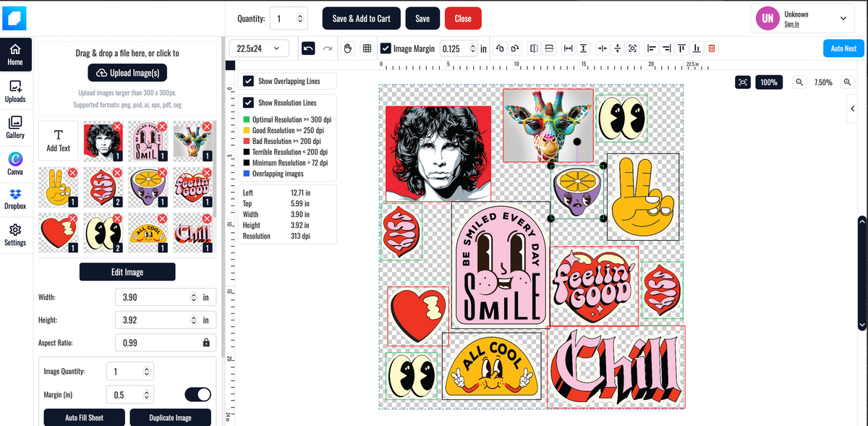Redo the last undone action

[x=327, y=48]
